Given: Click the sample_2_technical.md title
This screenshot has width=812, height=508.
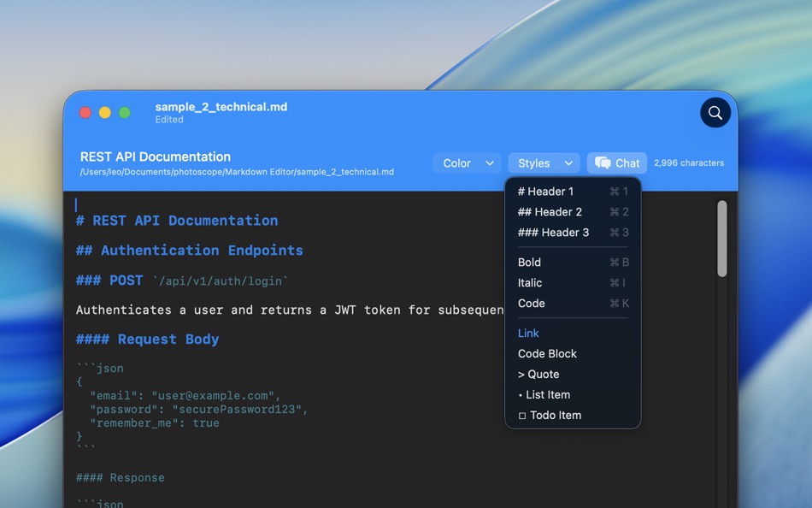Looking at the screenshot, I should pos(221,107).
